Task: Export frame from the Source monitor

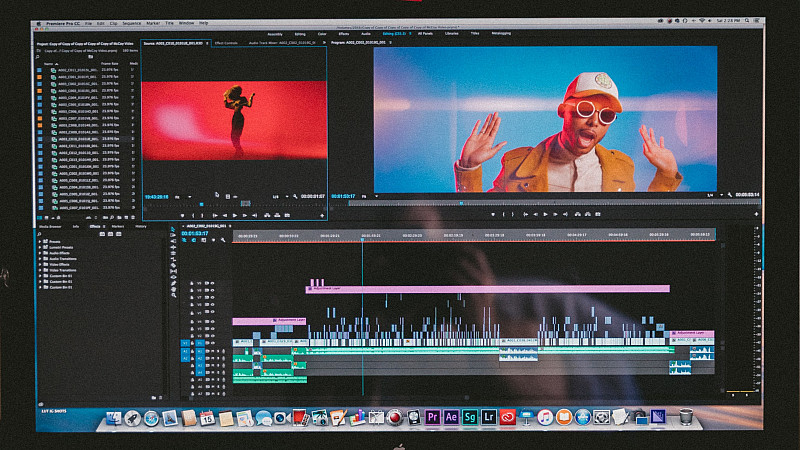Action: (287, 215)
